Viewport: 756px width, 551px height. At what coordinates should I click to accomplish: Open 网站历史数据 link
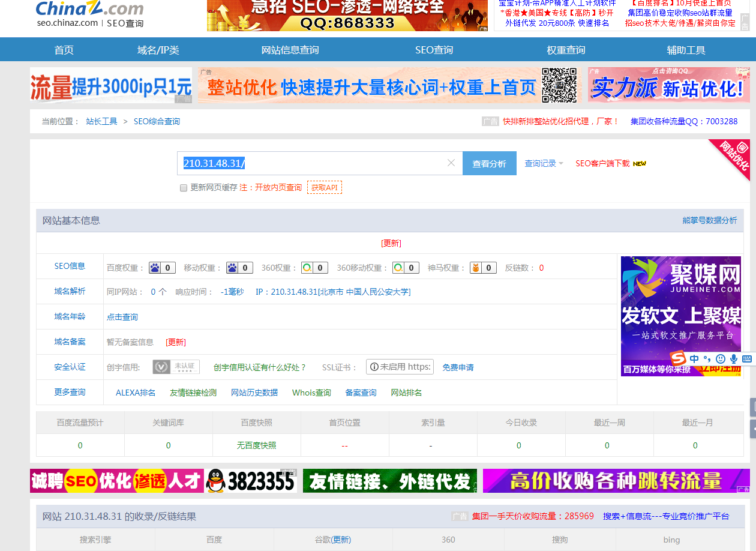(254, 393)
